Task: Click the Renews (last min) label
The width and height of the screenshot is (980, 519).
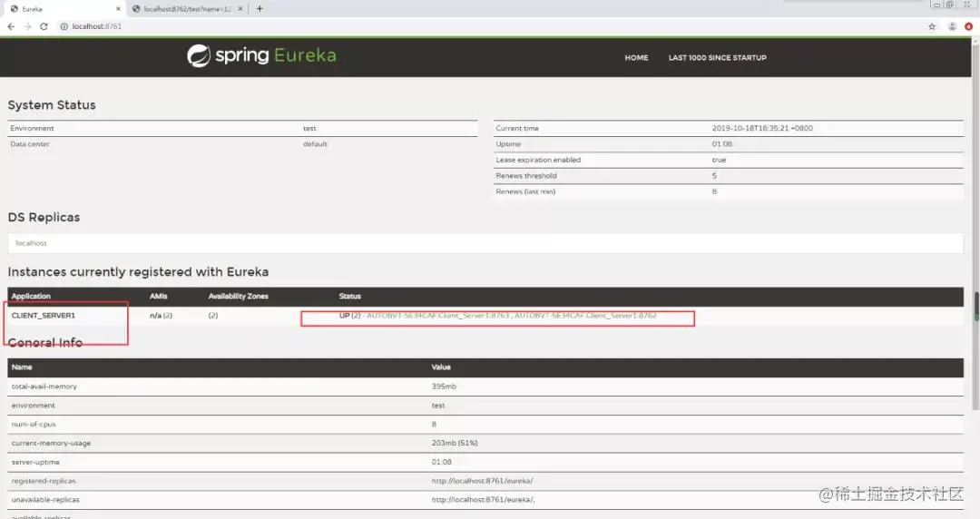Action: [525, 191]
